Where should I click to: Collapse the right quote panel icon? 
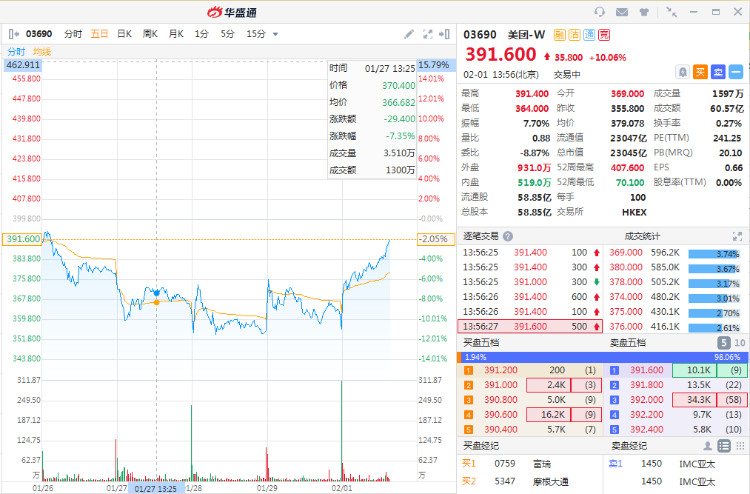444,34
